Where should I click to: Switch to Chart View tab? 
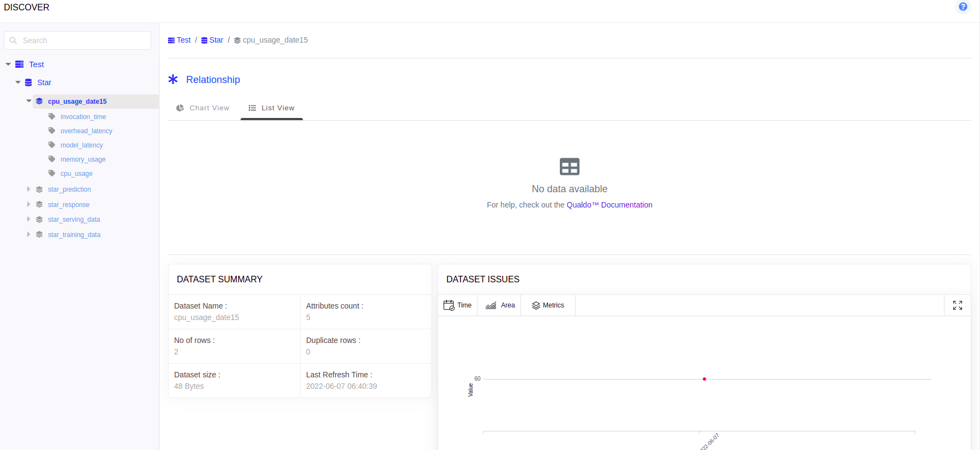203,108
